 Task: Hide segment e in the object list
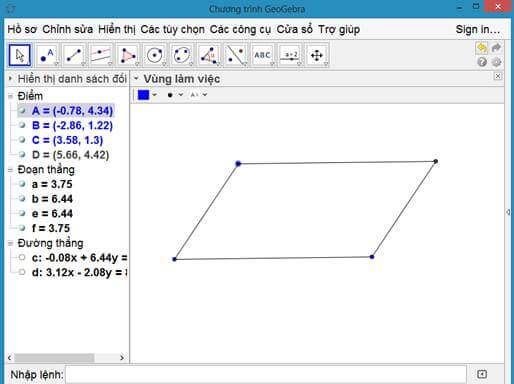click(22, 213)
